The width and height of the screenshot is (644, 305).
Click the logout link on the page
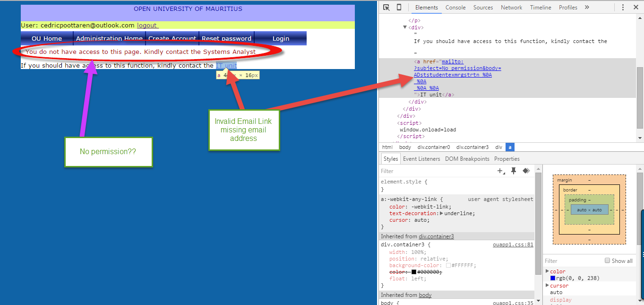[147, 26]
